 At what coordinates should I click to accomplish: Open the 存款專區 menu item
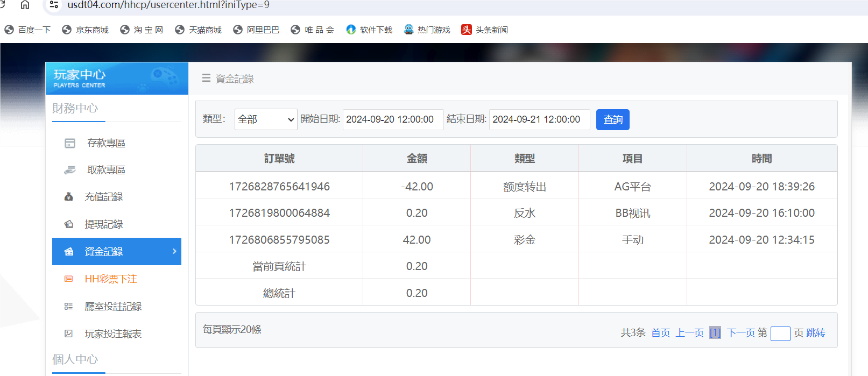(106, 143)
